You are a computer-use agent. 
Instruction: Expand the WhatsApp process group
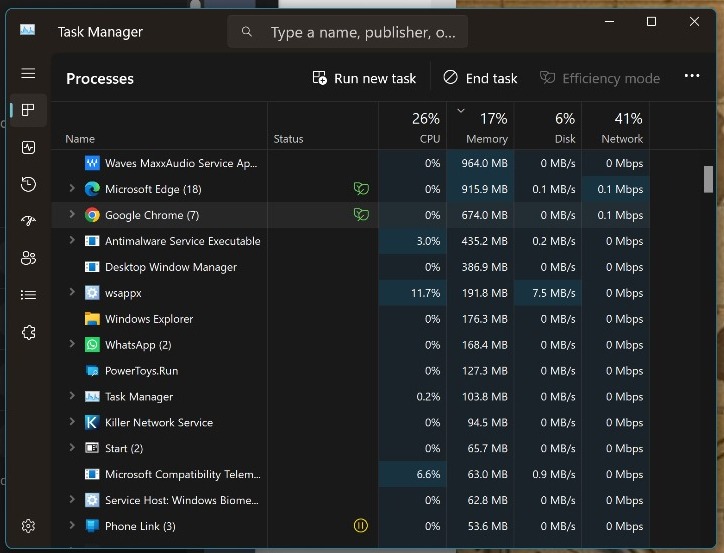72,345
